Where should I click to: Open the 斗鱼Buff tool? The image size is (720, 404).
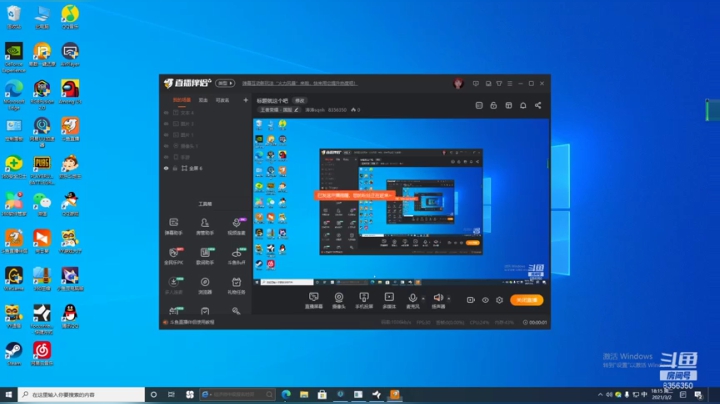pyautogui.click(x=236, y=256)
